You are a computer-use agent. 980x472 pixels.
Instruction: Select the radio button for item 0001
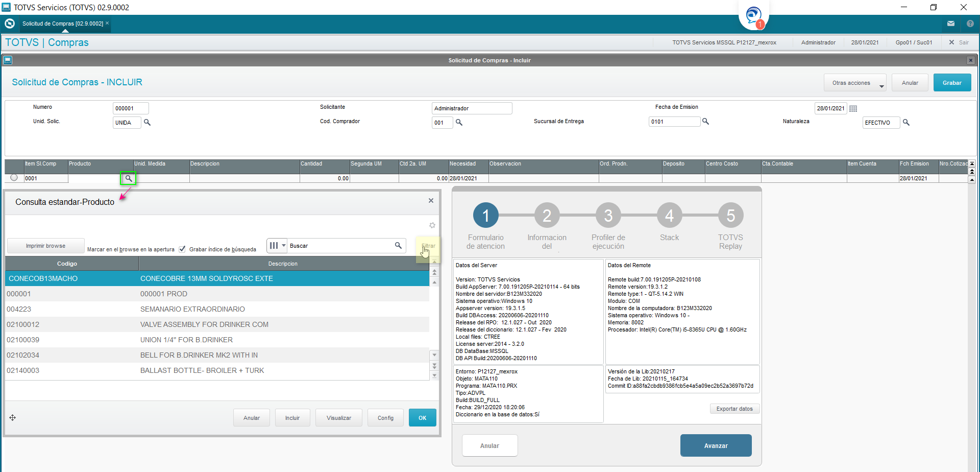tap(14, 178)
